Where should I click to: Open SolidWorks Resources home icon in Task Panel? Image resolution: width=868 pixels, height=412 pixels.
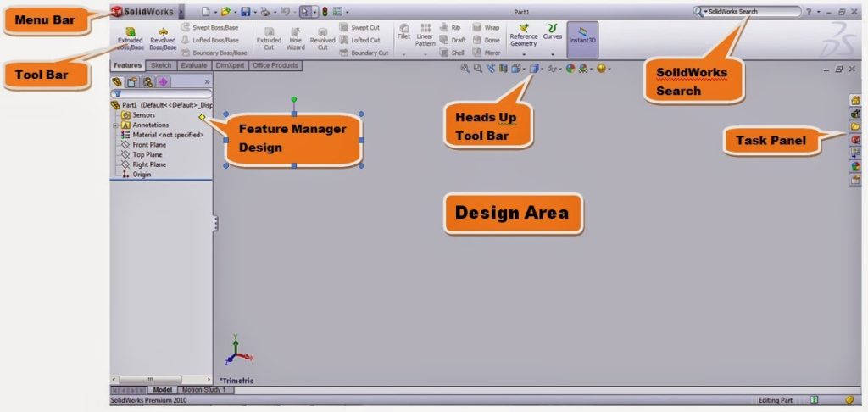[x=855, y=100]
